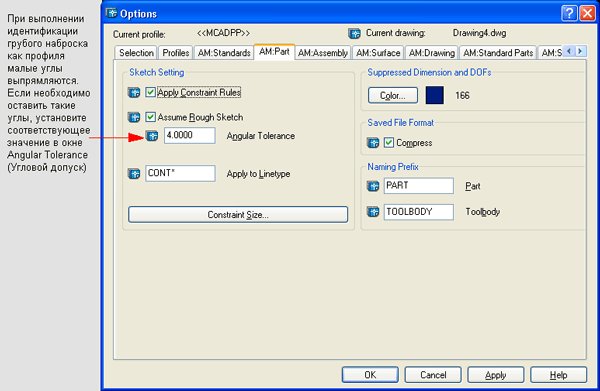600x391 pixels.
Task: Click drawing icon next to Compress checkbox
Action: point(373,143)
